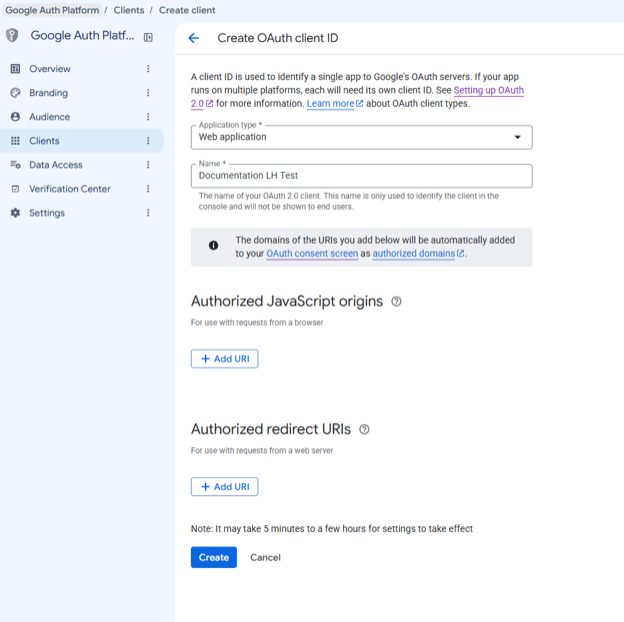Screen dimensions: 624x622
Task: Open the Audience page
Action: click(82, 117)
